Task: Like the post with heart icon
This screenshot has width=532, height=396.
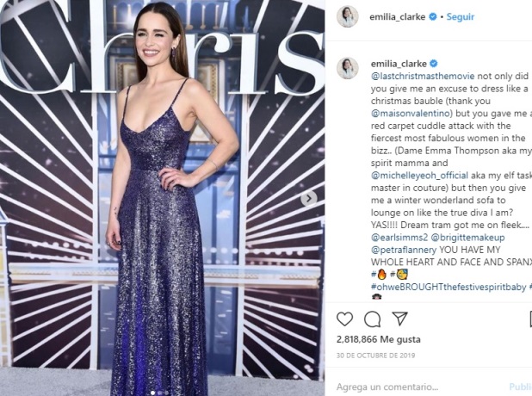Action: point(344,319)
